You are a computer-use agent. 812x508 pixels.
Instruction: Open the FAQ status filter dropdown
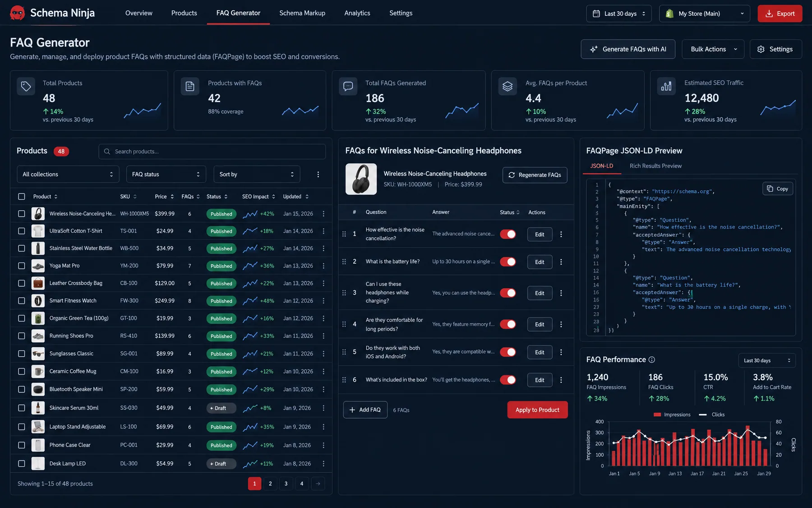click(166, 174)
